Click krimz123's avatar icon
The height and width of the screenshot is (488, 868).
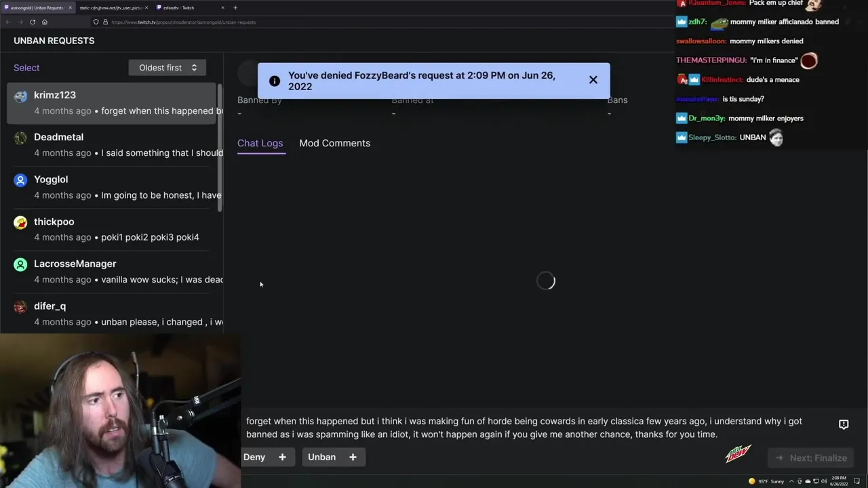[x=20, y=96]
